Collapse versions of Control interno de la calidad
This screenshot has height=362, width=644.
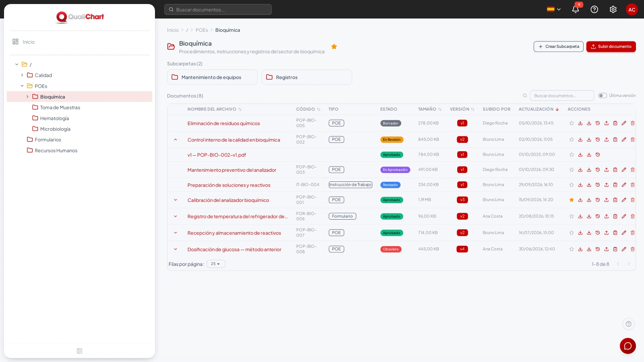[175, 140]
